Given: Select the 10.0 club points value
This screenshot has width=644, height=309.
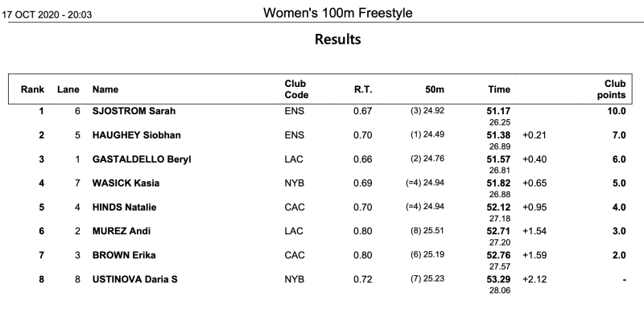Looking at the screenshot, I should [x=617, y=111].
